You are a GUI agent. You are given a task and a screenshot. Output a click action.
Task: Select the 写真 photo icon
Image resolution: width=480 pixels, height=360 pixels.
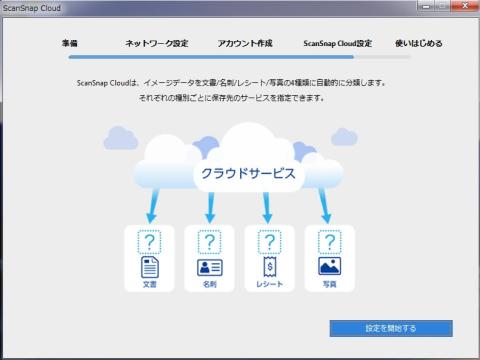[329, 266]
